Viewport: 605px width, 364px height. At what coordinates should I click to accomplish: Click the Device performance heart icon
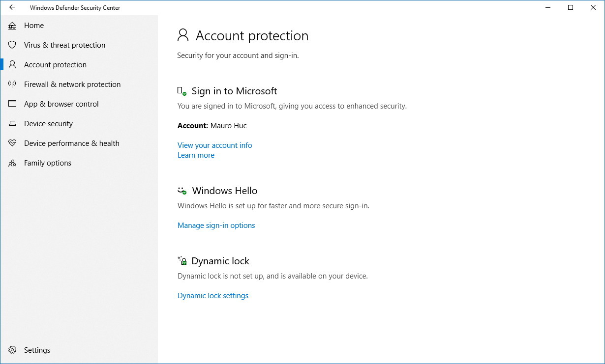click(12, 143)
